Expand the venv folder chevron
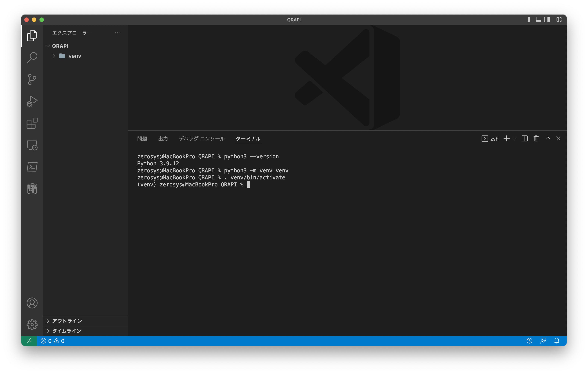Screen dimensions: 588x374 coord(53,56)
